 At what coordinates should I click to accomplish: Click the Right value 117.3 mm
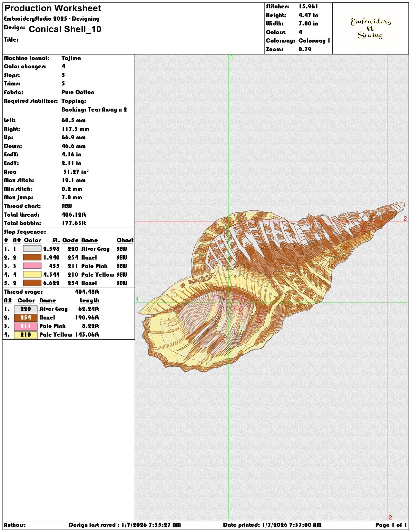pyautogui.click(x=75, y=129)
